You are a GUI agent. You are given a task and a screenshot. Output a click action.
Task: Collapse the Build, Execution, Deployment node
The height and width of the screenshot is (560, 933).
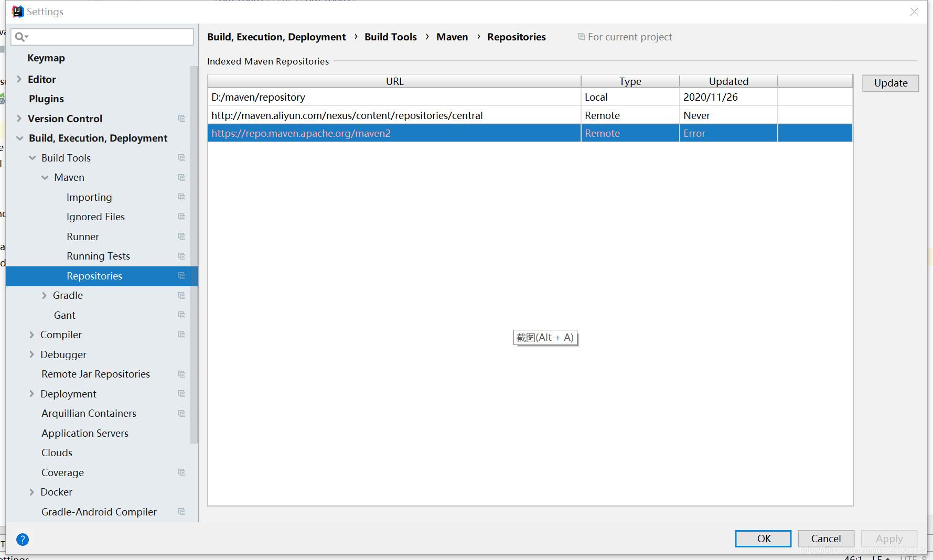coord(20,138)
